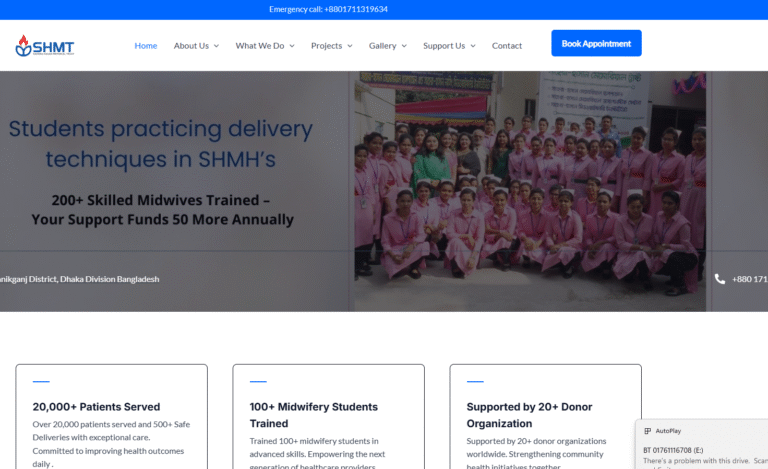Image resolution: width=768 pixels, height=469 pixels.
Task: Click the phone icon in the hero banner
Action: [x=720, y=279]
